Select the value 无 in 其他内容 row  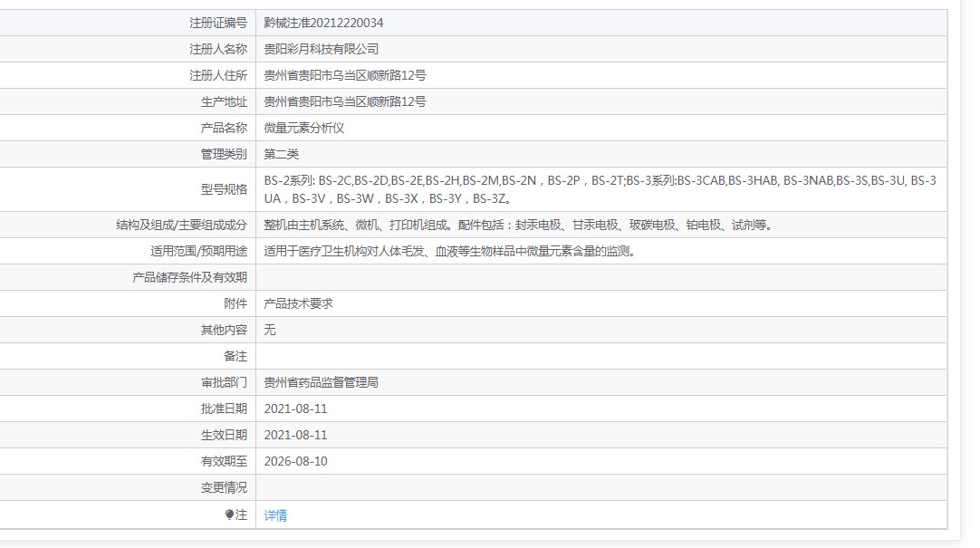269,330
